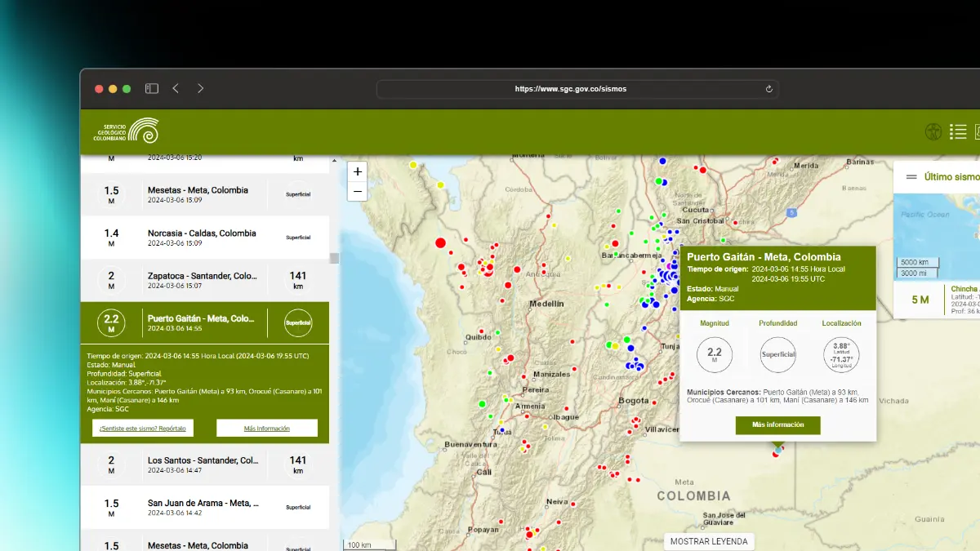Go forward with browser forward arrow

tap(200, 88)
